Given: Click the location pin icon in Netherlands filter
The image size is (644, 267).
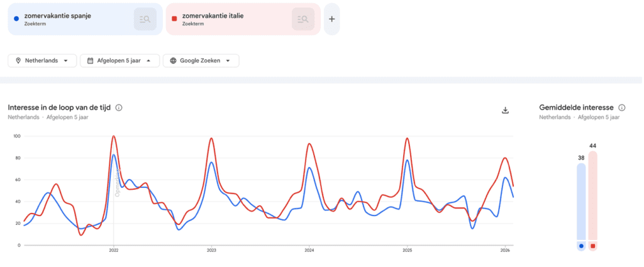Looking at the screenshot, I should pos(18,61).
